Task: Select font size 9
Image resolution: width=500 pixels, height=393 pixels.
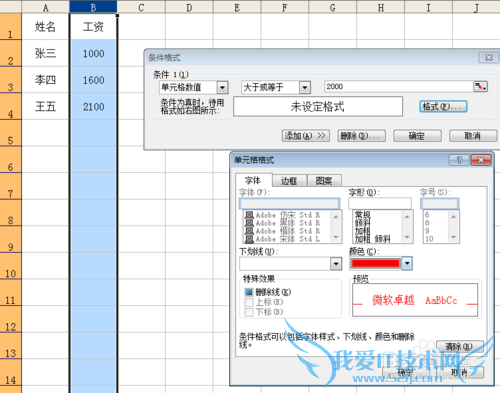Action: (x=427, y=231)
